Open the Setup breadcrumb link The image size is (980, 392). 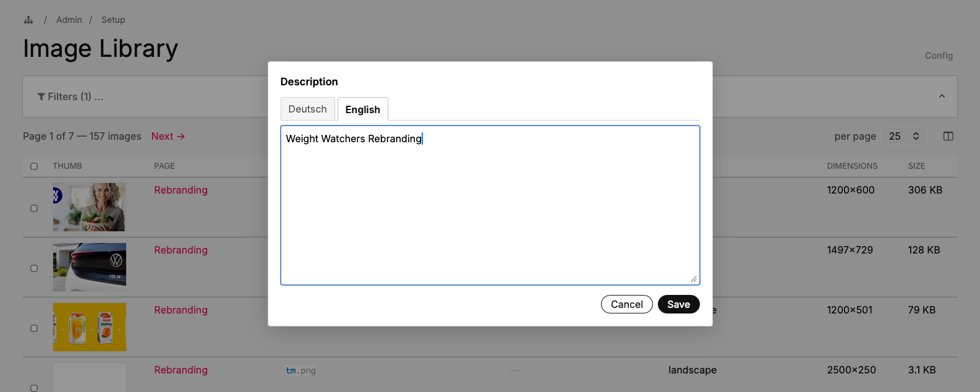[x=113, y=20]
